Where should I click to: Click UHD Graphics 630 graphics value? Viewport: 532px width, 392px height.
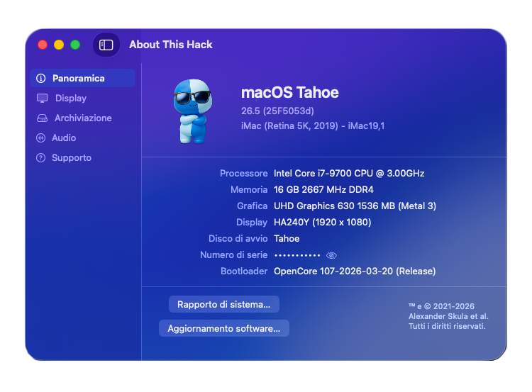(x=355, y=206)
